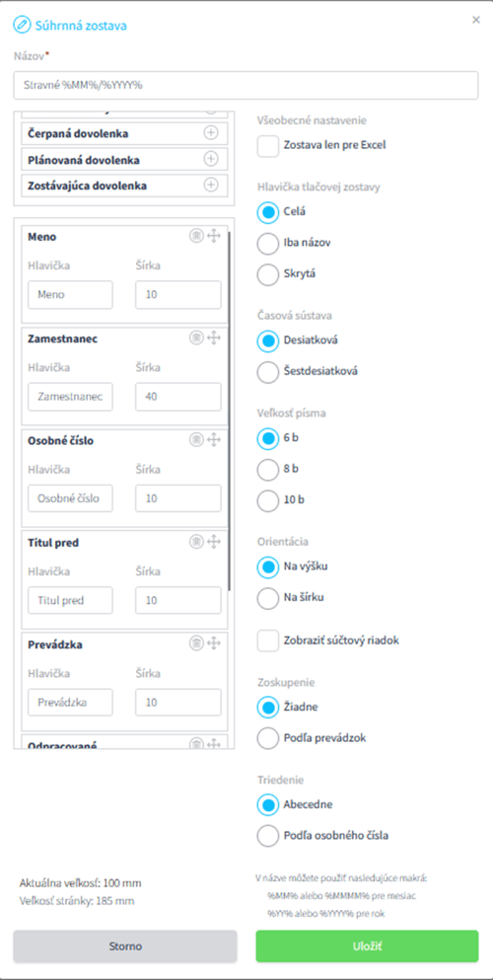Image resolution: width=493 pixels, height=980 pixels.
Task: Set orientation to Na šírku
Action: coord(268,598)
